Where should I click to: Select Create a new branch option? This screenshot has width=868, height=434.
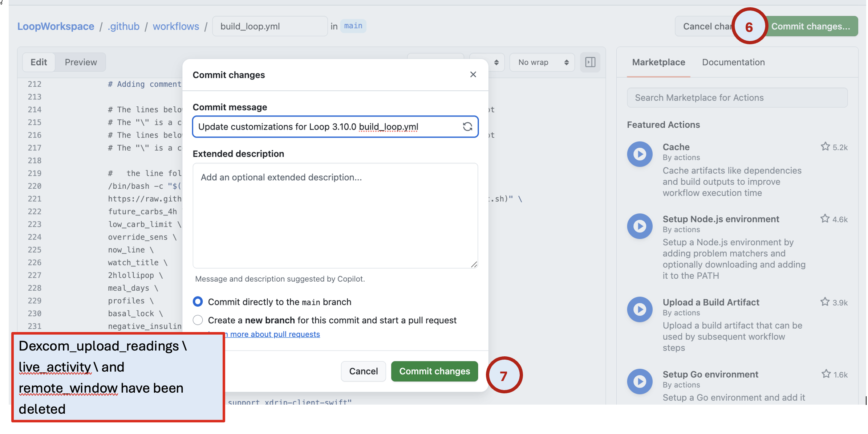tap(198, 320)
